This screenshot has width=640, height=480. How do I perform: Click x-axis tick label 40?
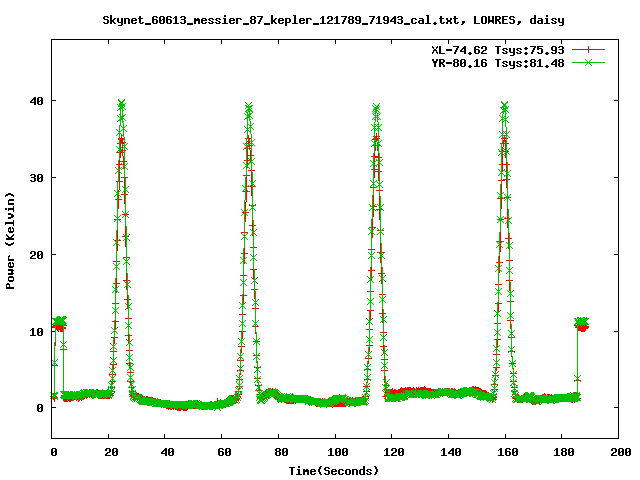[167, 452]
